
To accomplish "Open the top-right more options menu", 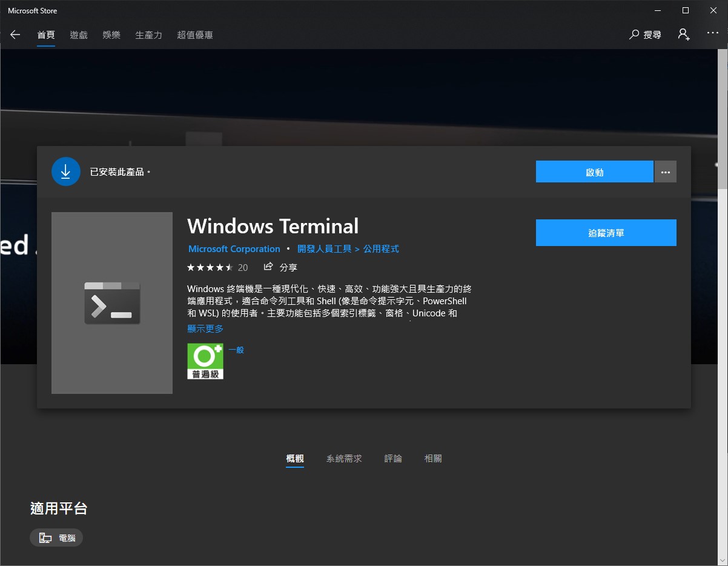I will tap(712, 33).
